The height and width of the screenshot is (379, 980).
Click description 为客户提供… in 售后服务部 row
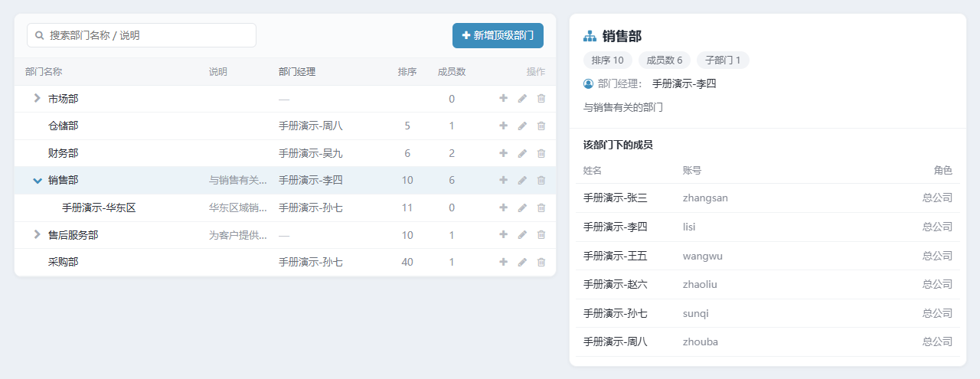[238, 235]
